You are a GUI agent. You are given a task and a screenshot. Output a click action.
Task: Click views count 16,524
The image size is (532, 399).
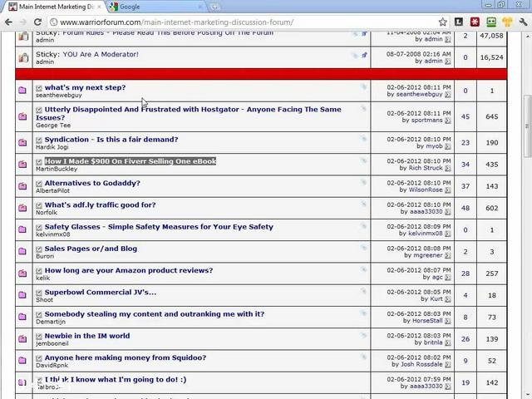[x=491, y=57]
